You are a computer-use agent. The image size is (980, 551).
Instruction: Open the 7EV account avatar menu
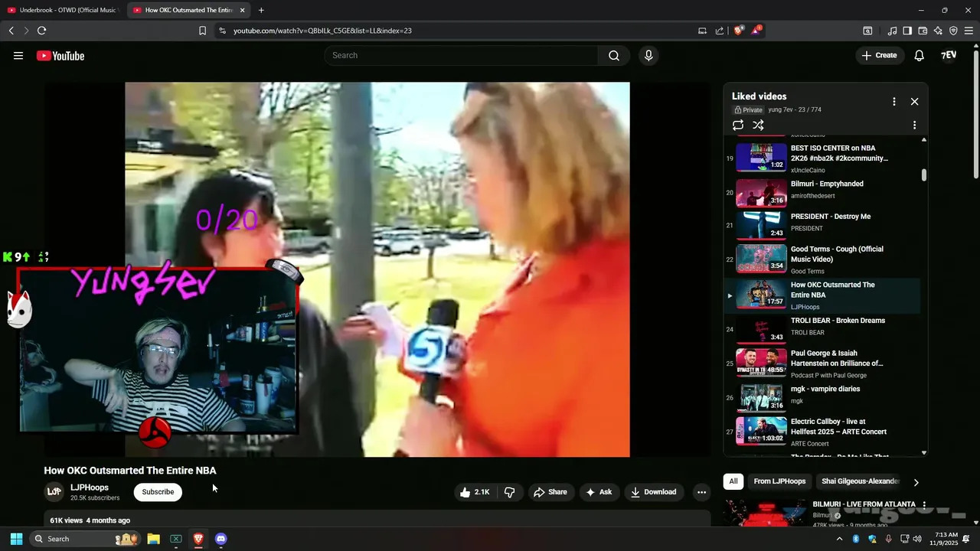[x=949, y=55]
